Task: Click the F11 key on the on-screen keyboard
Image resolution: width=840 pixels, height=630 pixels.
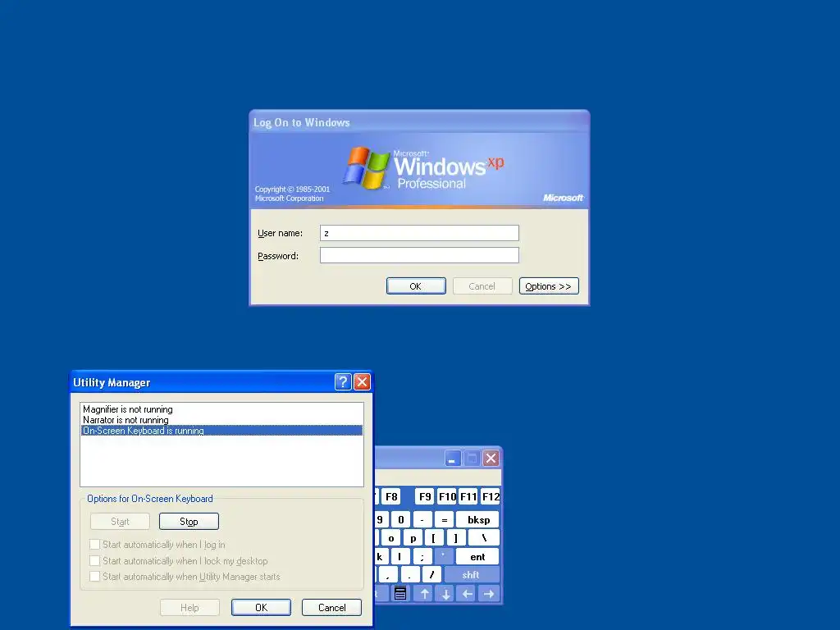Action: [468, 496]
